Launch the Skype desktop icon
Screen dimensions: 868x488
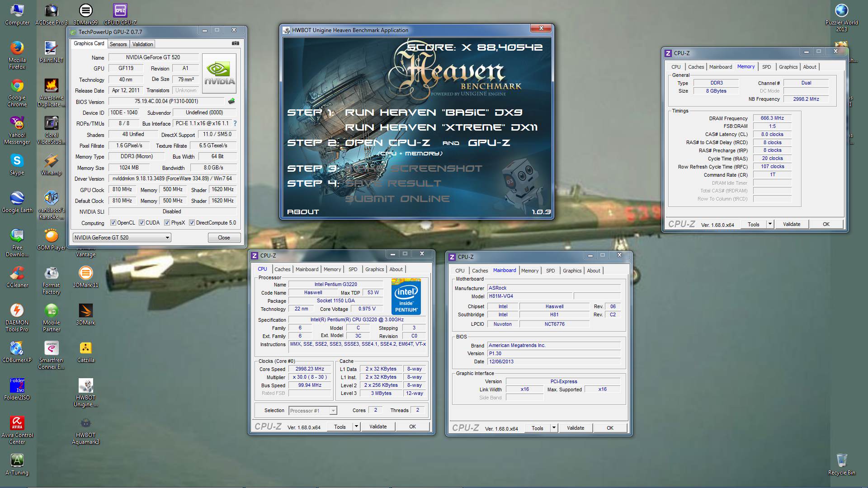click(17, 164)
